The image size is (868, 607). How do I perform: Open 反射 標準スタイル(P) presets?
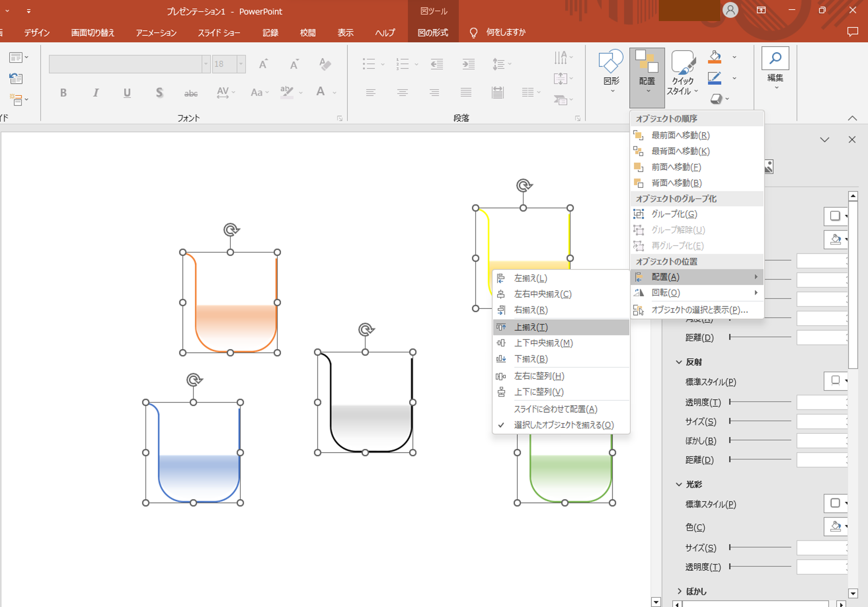(x=835, y=381)
